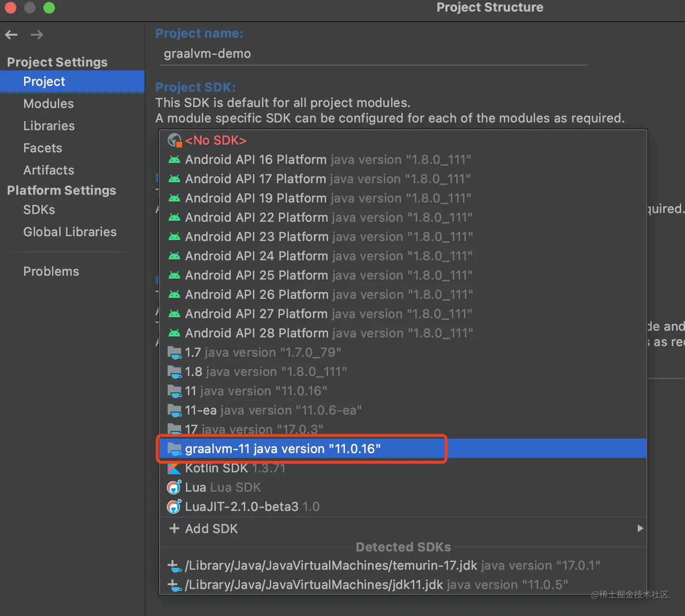This screenshot has width=685, height=616.
Task: Open the Libraries settings page
Action: (72, 126)
